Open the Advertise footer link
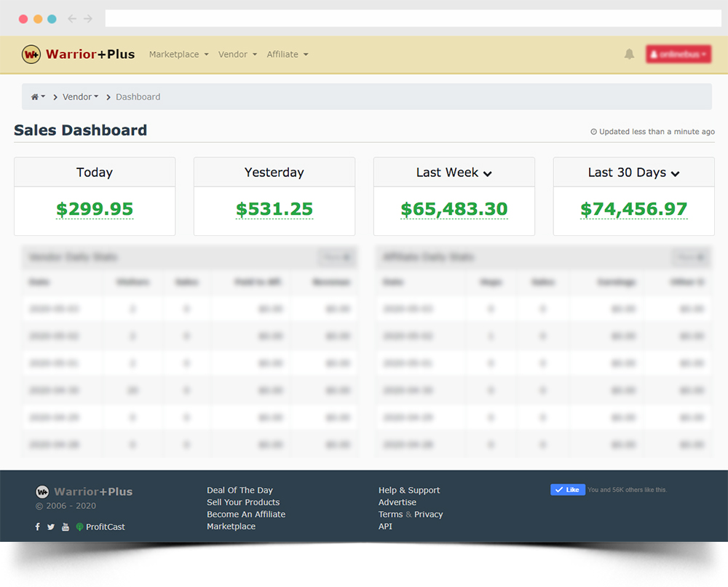 [397, 503]
